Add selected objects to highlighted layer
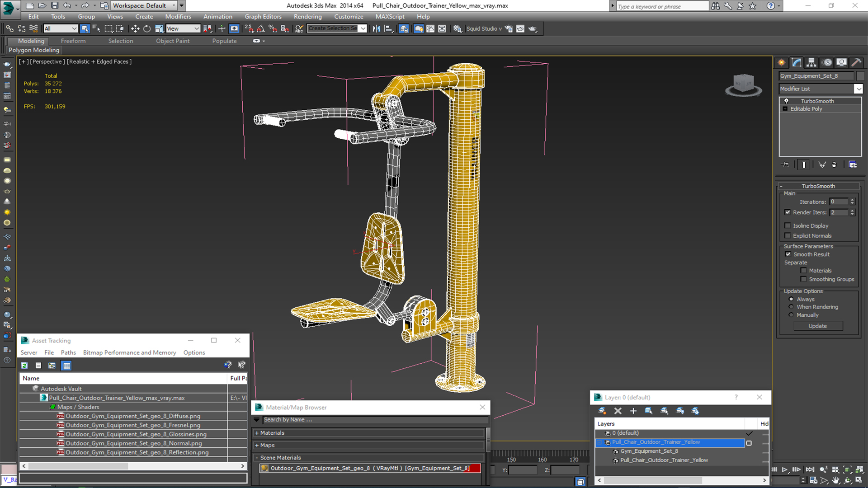This screenshot has height=488, width=868. point(633,411)
